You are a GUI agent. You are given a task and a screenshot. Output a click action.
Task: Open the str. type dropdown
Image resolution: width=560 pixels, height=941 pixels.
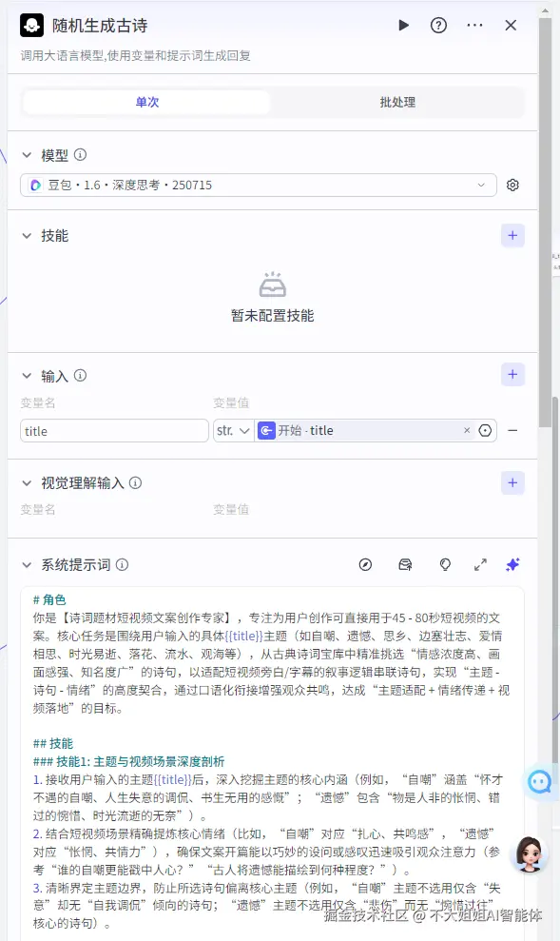233,431
